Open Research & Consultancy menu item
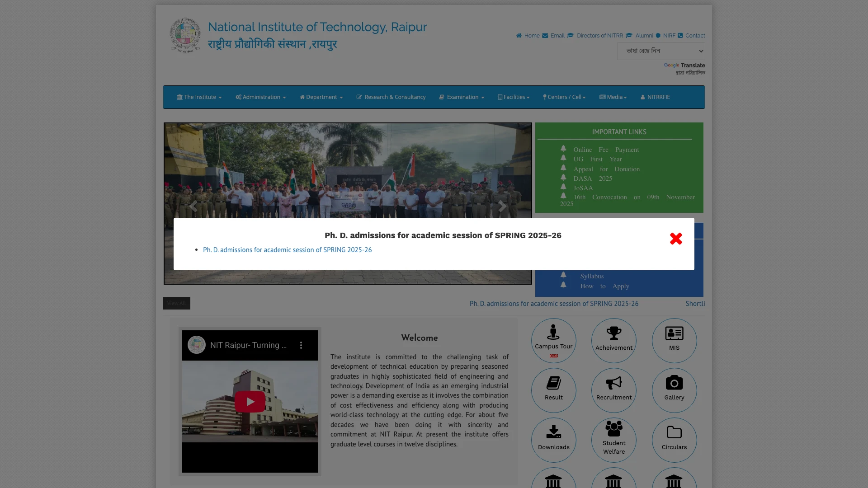The height and width of the screenshot is (488, 868). click(x=391, y=97)
